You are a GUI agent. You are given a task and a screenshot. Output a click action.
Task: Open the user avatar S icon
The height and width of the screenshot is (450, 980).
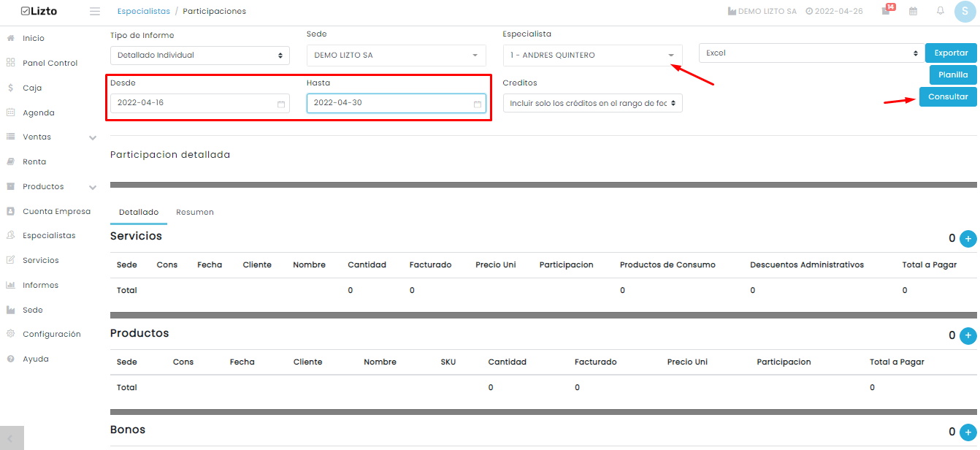point(965,12)
